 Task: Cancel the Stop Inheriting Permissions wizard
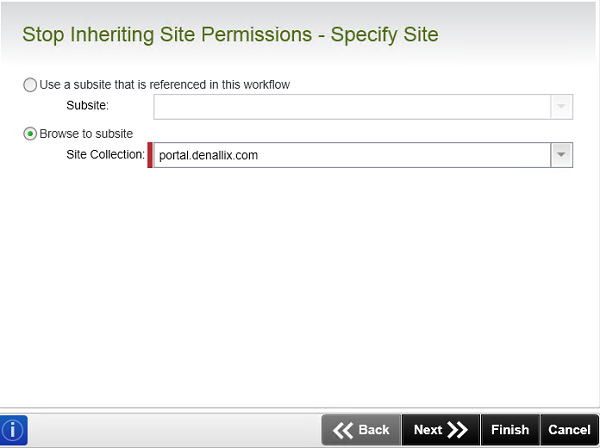click(569, 430)
